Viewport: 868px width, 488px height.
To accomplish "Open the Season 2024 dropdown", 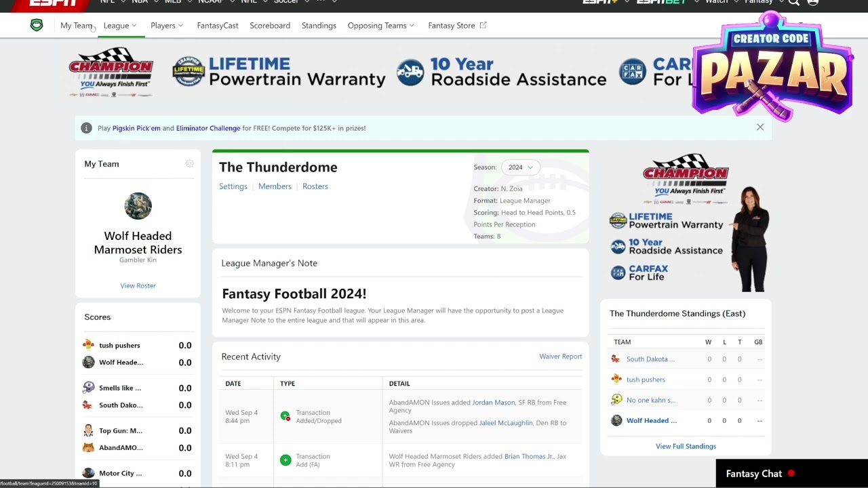I will [x=520, y=167].
